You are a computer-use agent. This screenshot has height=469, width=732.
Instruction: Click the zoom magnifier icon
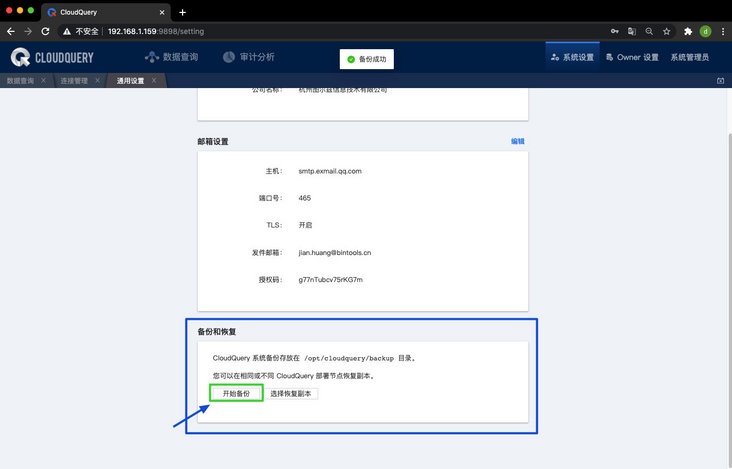tap(649, 31)
